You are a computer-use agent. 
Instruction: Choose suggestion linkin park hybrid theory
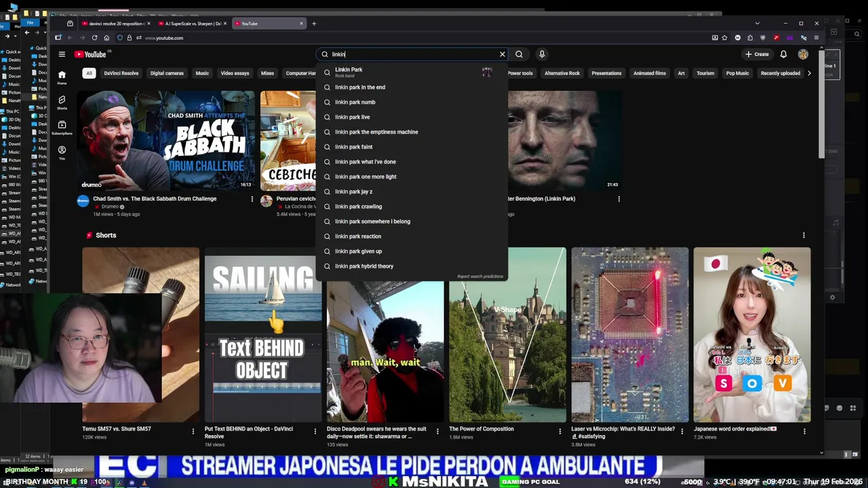click(412, 266)
